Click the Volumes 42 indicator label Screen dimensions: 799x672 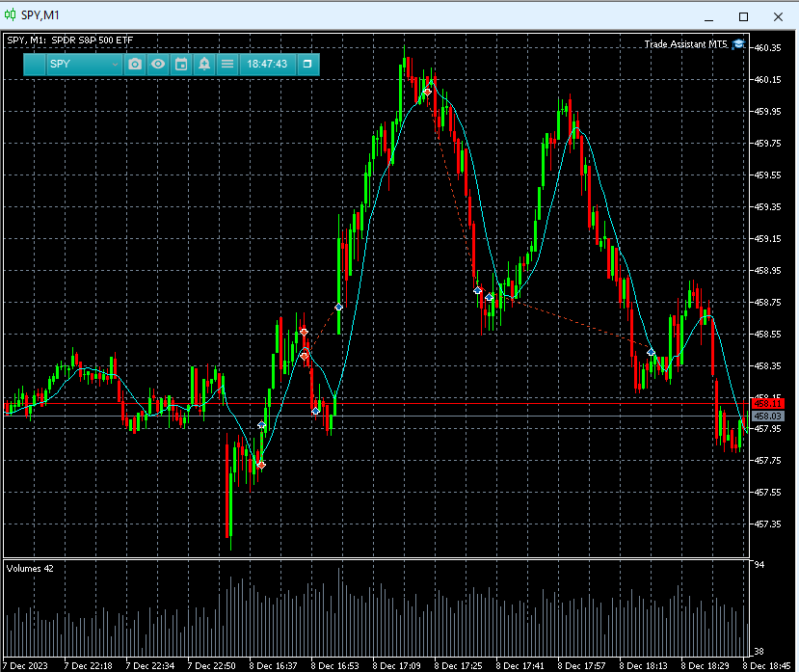[30, 569]
